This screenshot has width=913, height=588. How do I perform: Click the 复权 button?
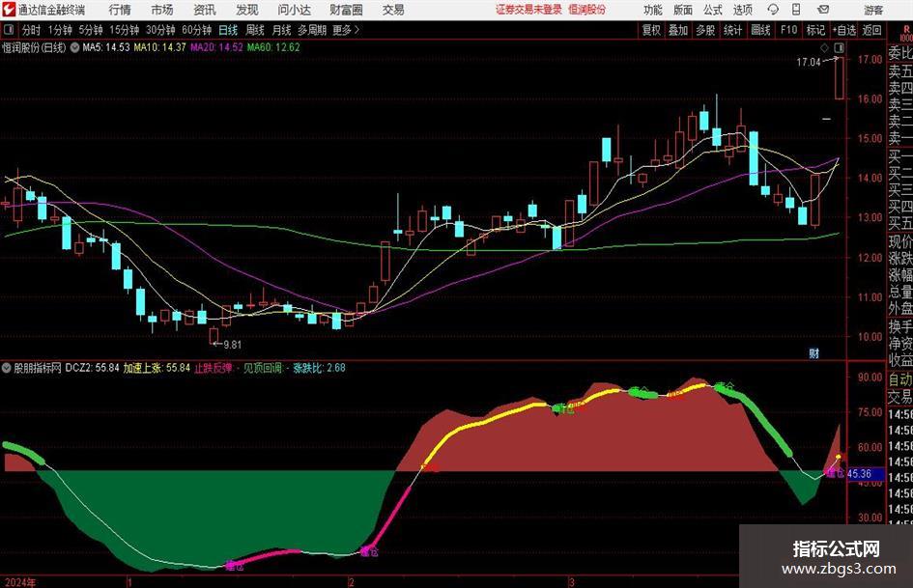tap(651, 30)
